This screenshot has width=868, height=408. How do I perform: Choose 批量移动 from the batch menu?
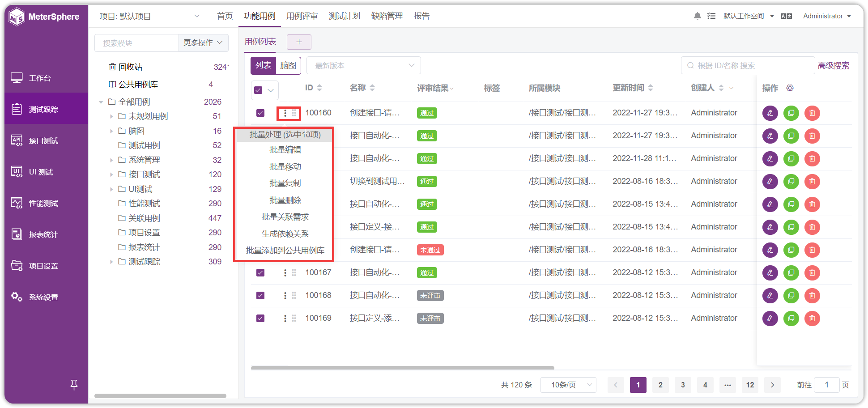pos(285,167)
